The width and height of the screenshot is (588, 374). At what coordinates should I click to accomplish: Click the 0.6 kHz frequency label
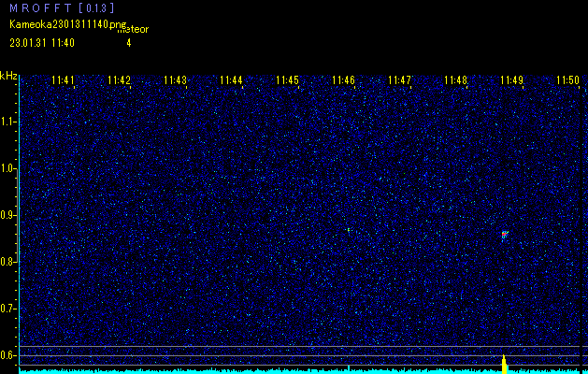(x=8, y=355)
